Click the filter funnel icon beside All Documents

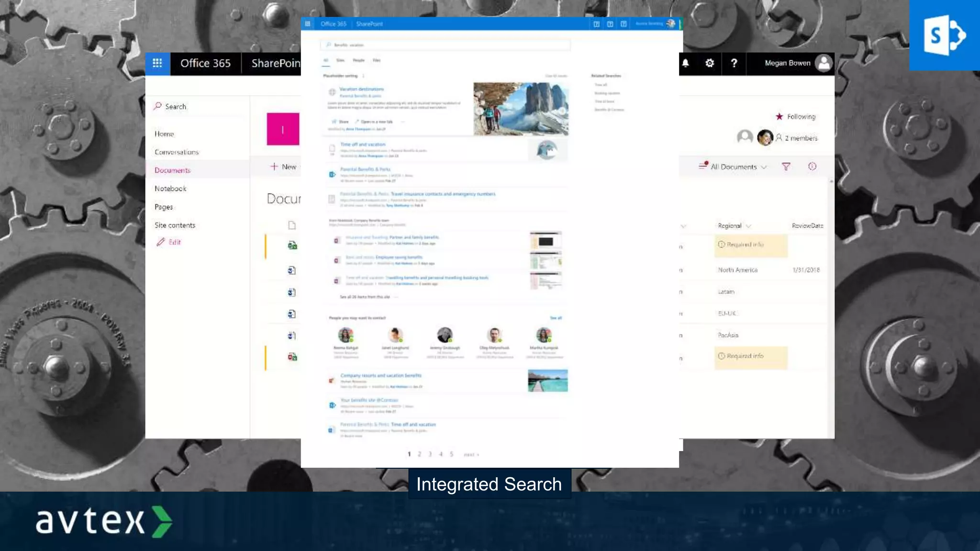pyautogui.click(x=786, y=166)
